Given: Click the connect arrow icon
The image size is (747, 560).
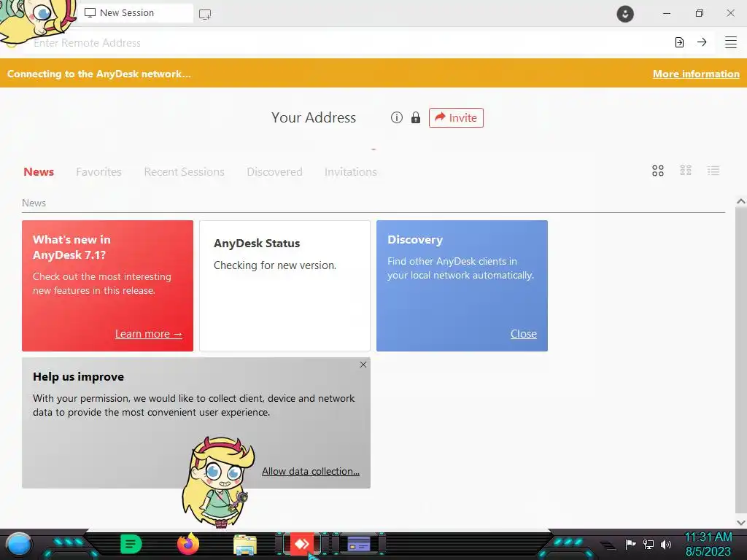Looking at the screenshot, I should [702, 42].
